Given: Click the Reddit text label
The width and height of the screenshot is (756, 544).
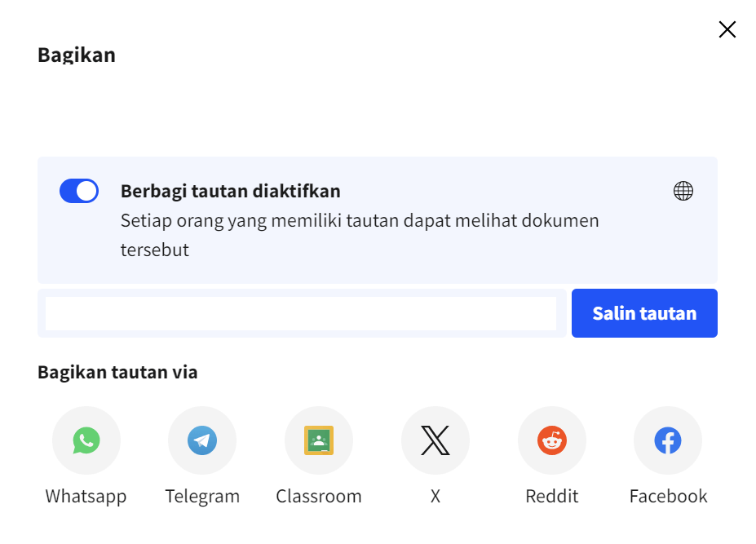Looking at the screenshot, I should point(552,496).
